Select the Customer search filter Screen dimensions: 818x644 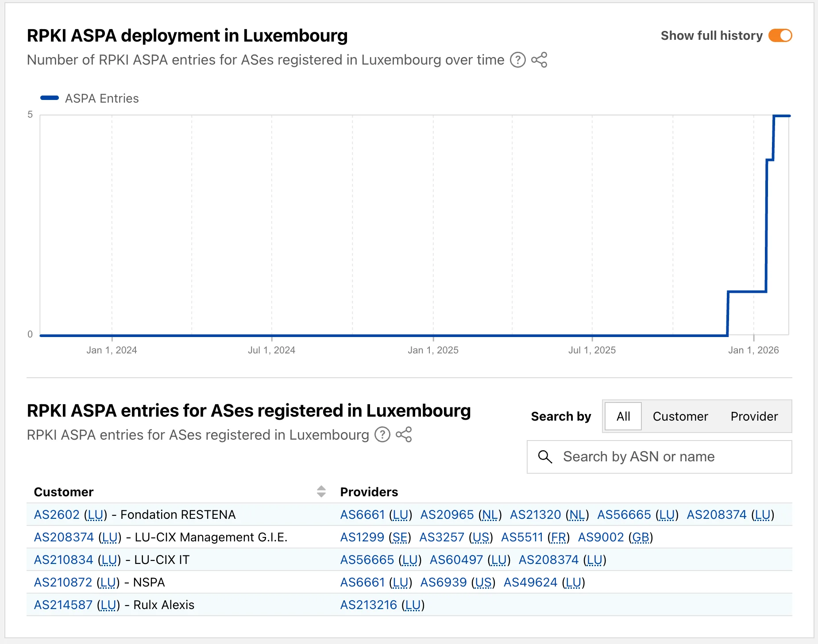point(680,416)
